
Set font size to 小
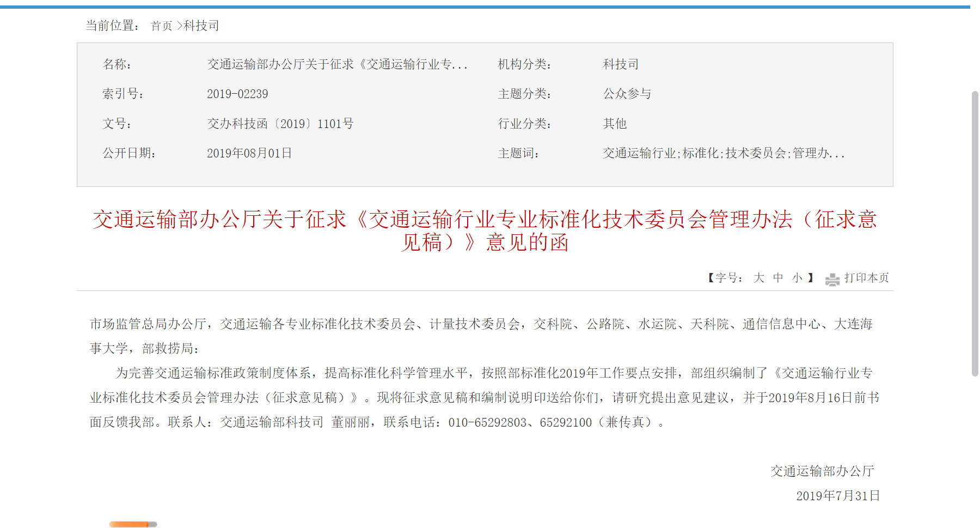[x=798, y=278]
